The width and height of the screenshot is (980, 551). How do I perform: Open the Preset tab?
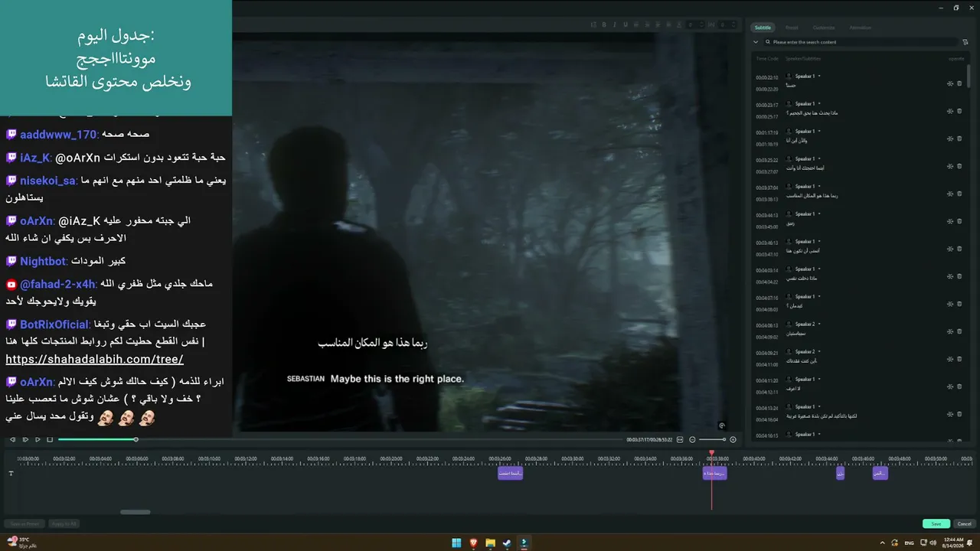(x=792, y=28)
